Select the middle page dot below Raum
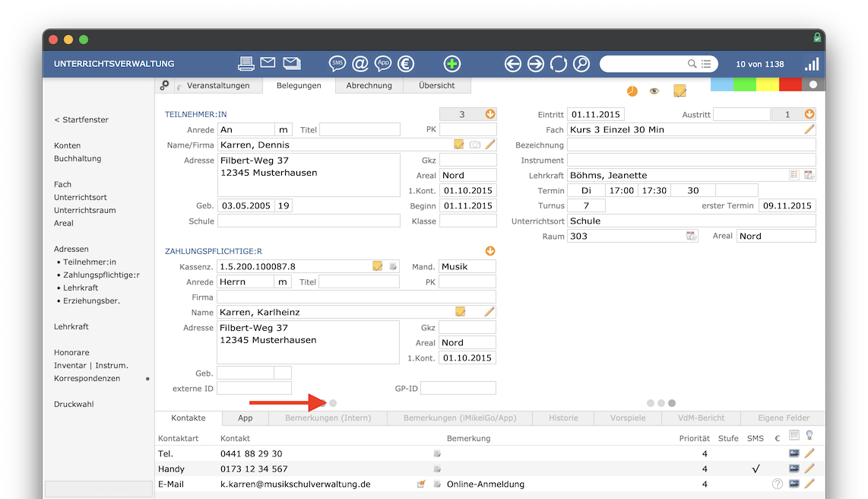Screen dimensions: 868x499 [x=661, y=403]
